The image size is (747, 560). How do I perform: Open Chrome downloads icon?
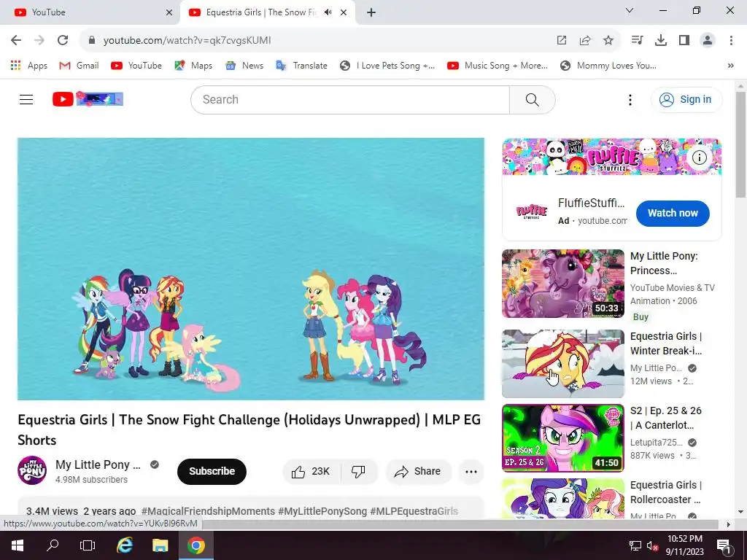pyautogui.click(x=661, y=41)
